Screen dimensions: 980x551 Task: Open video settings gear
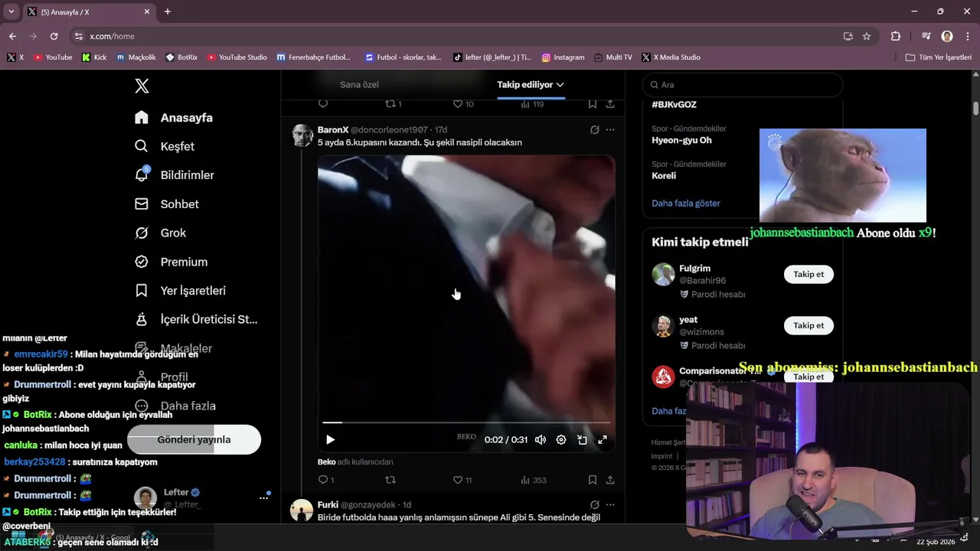[x=561, y=439]
